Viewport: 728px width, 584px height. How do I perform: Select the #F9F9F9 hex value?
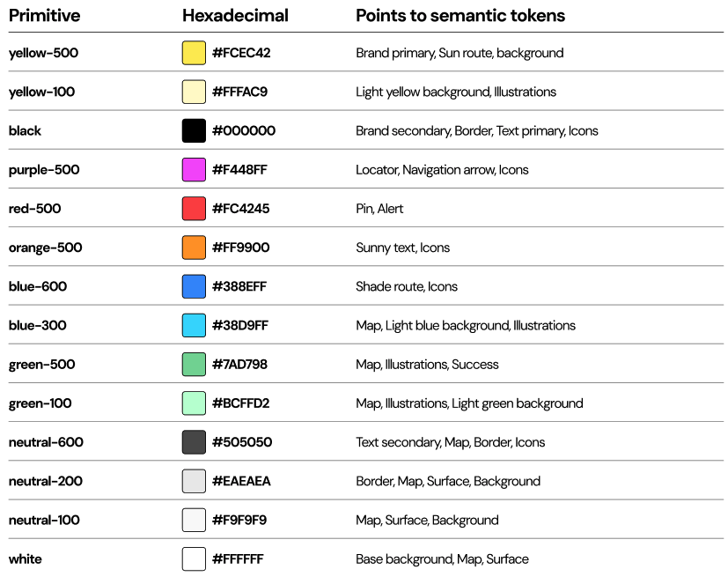(239, 520)
